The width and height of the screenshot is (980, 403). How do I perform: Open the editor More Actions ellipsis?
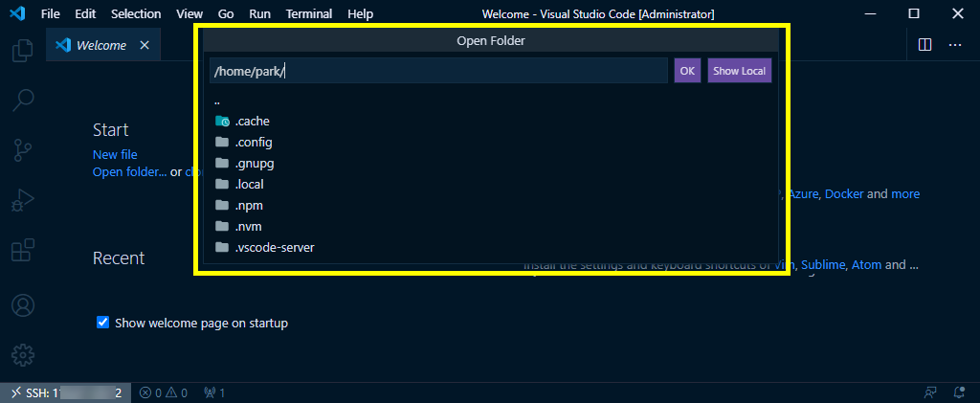[x=955, y=45]
